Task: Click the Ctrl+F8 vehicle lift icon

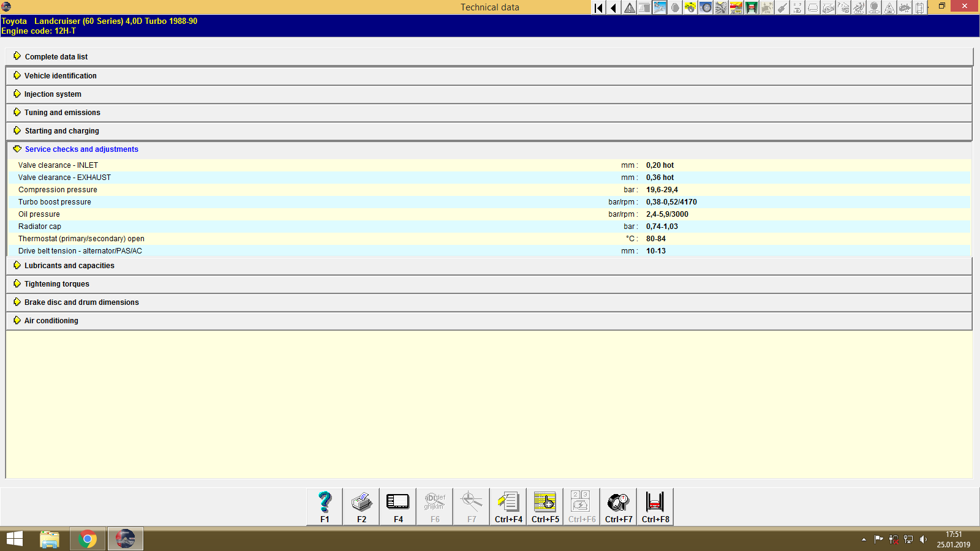Action: pyautogui.click(x=655, y=506)
